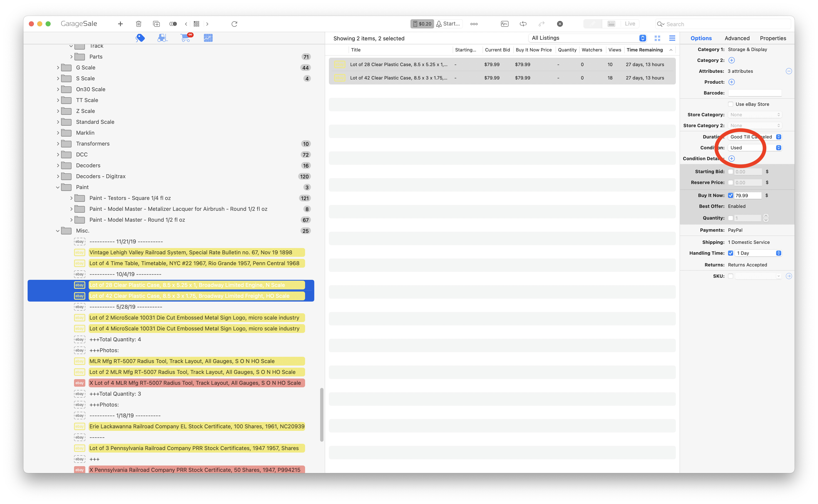Screen dimensions: 818x504
Task: Expand the DCC folder
Action: (x=58, y=155)
